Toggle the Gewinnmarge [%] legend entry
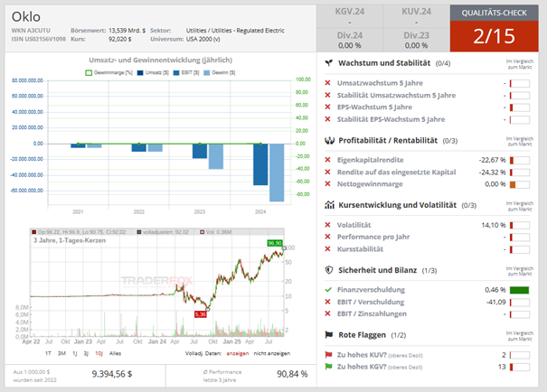 tap(108, 72)
